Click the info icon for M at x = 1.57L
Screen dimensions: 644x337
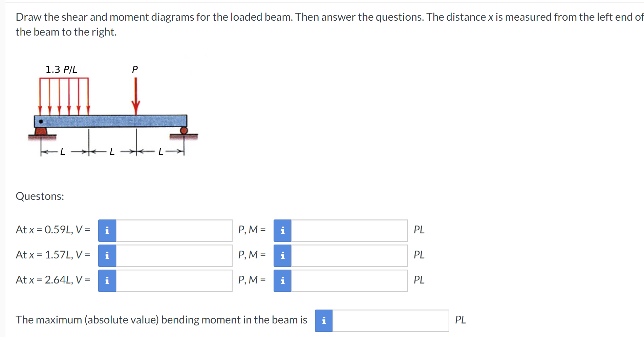(282, 255)
